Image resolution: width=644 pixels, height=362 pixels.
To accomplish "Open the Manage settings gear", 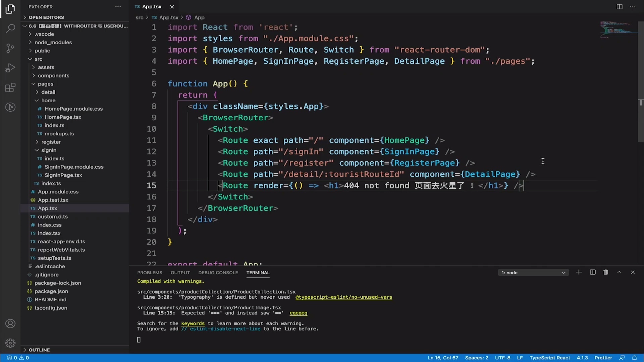I will coord(10,343).
